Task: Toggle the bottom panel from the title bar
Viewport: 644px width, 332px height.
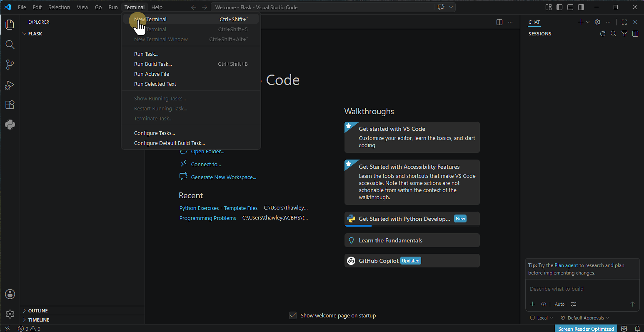Action: point(570,7)
